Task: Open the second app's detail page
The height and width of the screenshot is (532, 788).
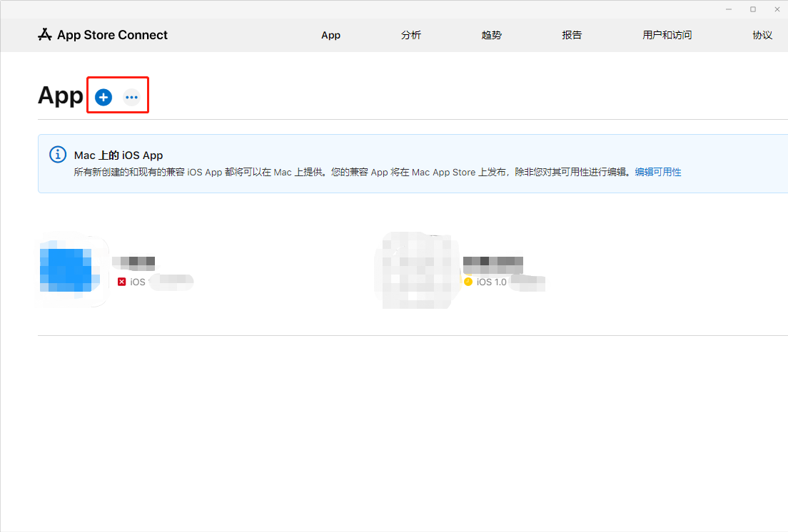Action: coord(492,262)
